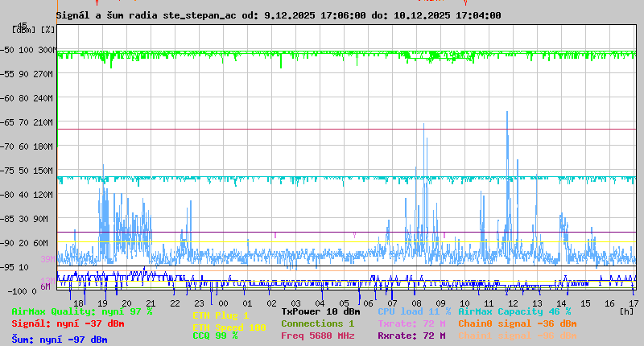
Task: Click the AirMax Capacity 46 % label
Action: [x=514, y=311]
